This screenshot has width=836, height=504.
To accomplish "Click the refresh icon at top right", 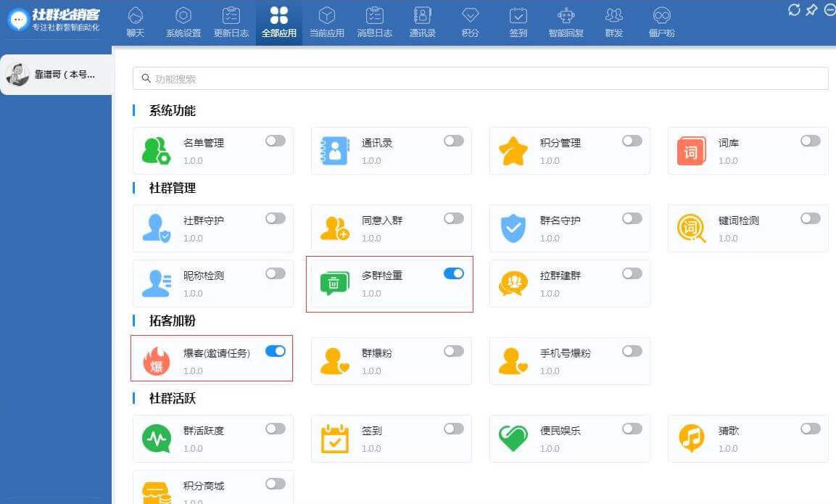I will 792,10.
